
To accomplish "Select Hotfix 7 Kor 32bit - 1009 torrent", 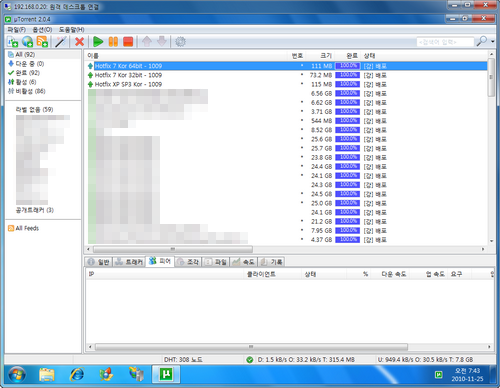I will point(128,75).
